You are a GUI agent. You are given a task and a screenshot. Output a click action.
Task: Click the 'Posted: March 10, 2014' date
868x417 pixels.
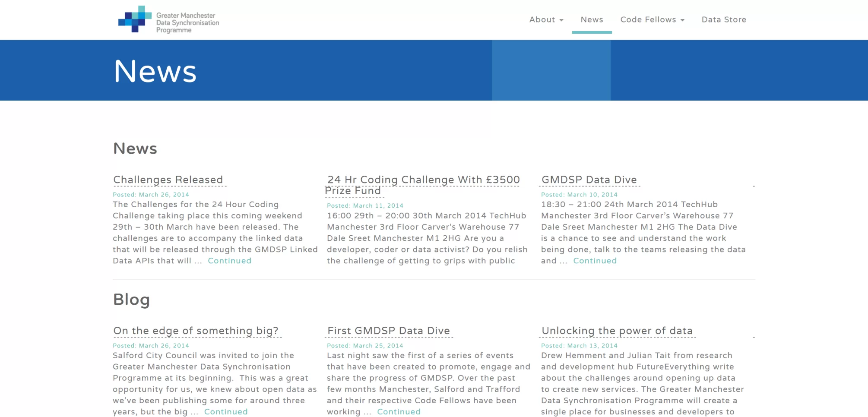click(579, 195)
